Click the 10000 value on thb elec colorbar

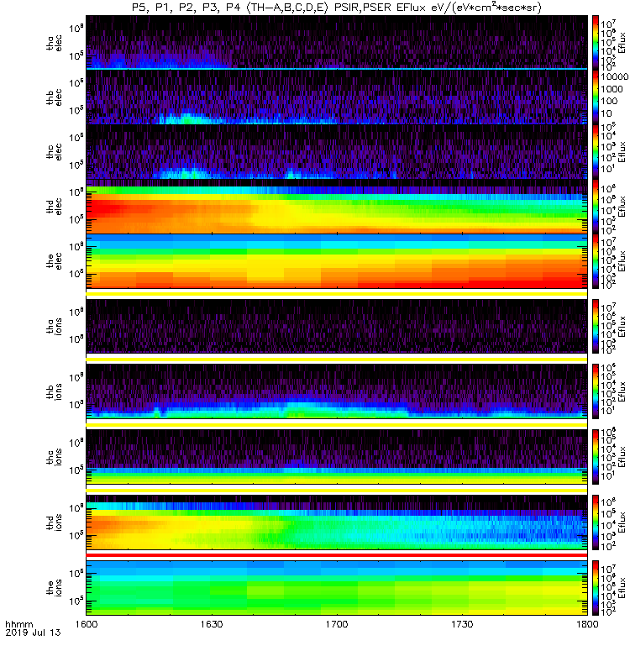point(615,76)
